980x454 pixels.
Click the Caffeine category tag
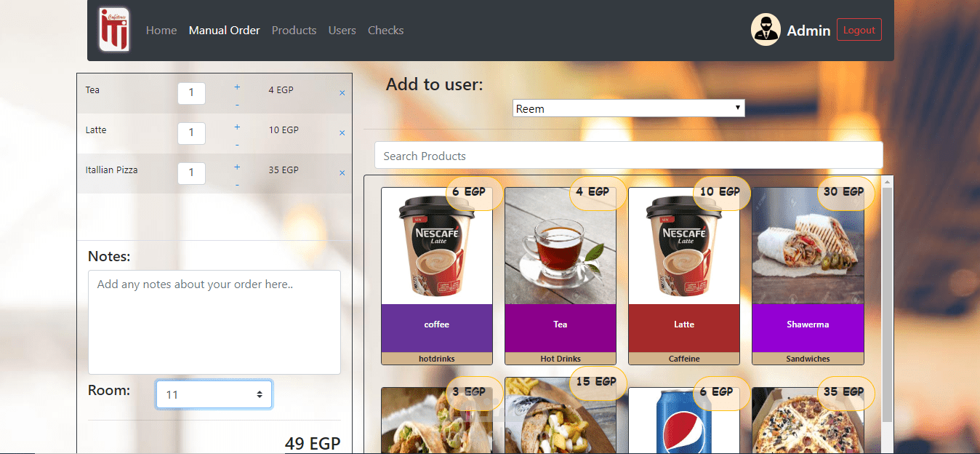pos(684,359)
